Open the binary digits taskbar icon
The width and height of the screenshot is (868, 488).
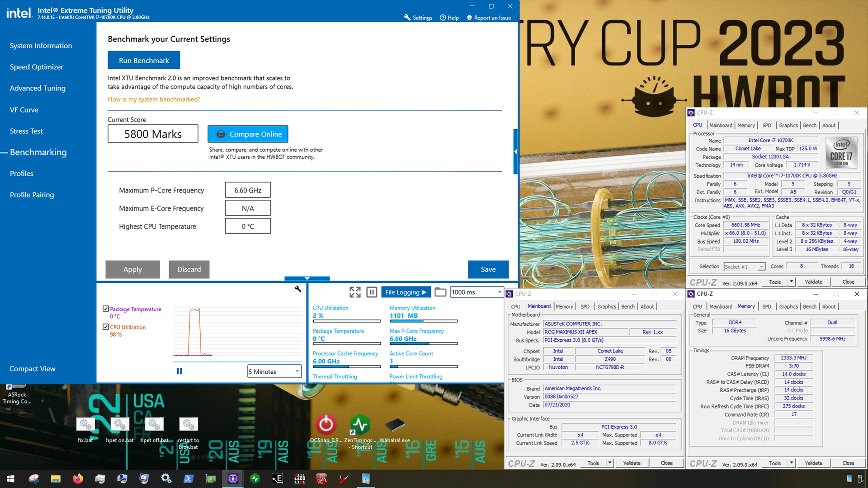299,479
